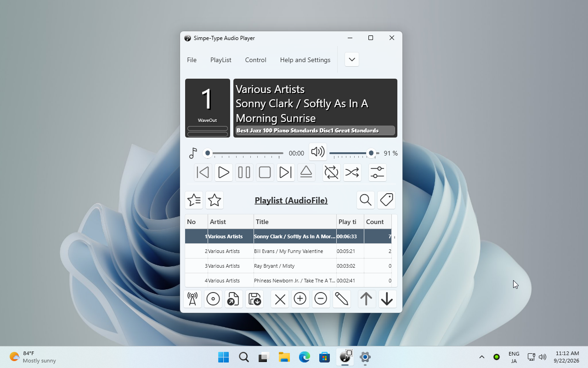Move the selected track up

click(x=367, y=299)
